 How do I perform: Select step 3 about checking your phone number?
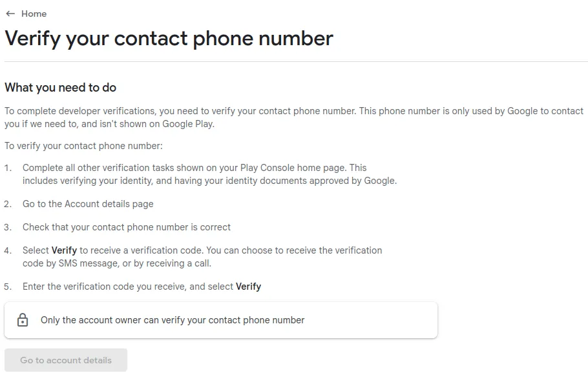pyautogui.click(x=126, y=227)
